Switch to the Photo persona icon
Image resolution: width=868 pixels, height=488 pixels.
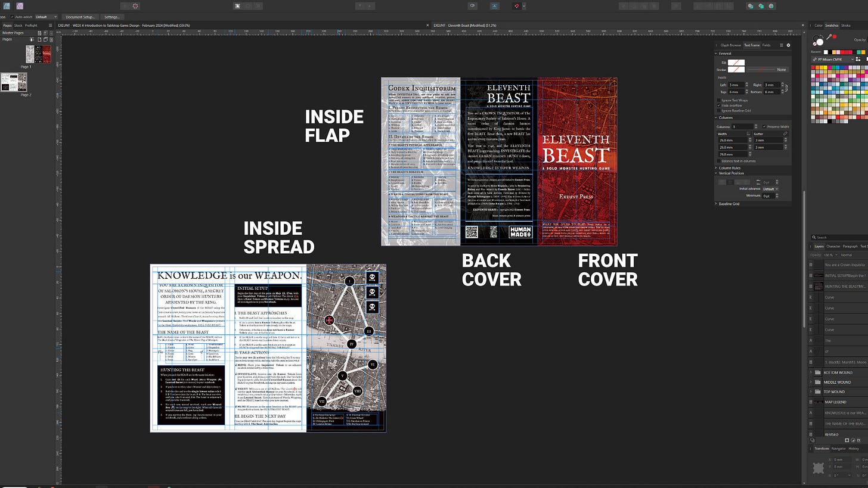point(20,5)
